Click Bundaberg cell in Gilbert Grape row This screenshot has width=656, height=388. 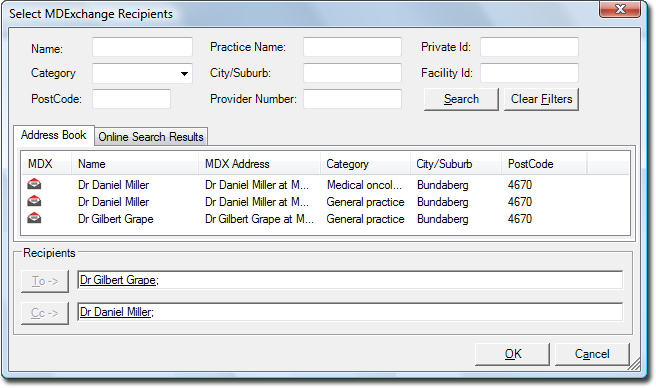[x=443, y=219]
